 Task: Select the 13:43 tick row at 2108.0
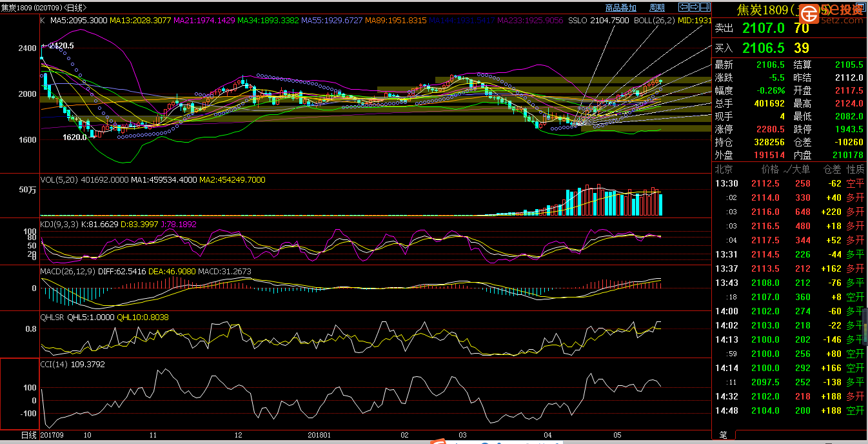789,283
